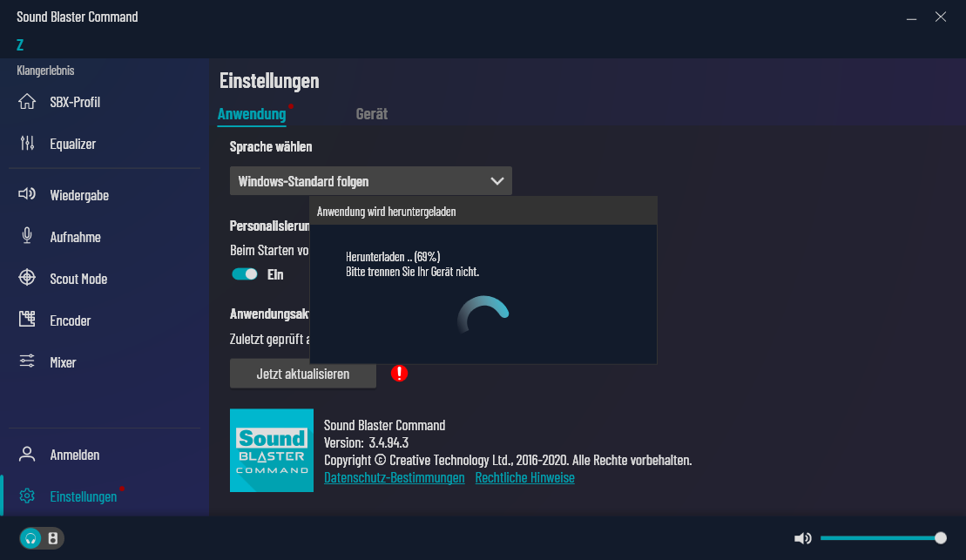
Task: Click the Sound Blaster Command logo
Action: (272, 450)
